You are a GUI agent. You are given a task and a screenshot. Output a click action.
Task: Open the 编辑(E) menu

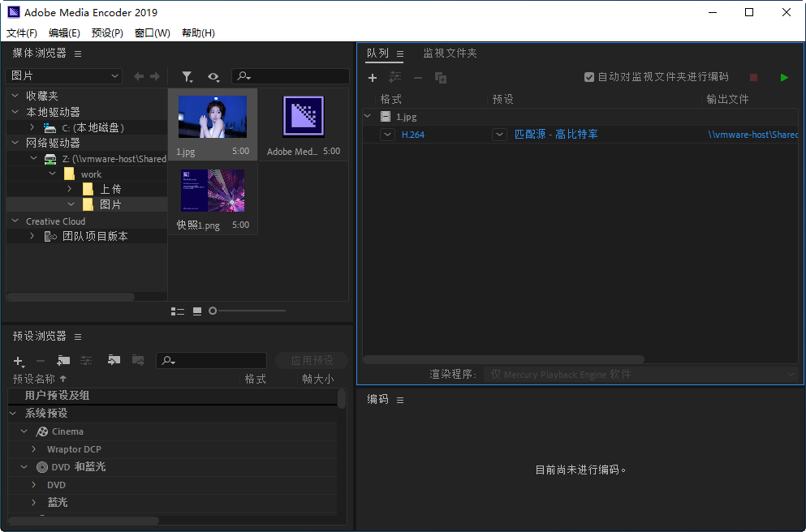(x=64, y=33)
